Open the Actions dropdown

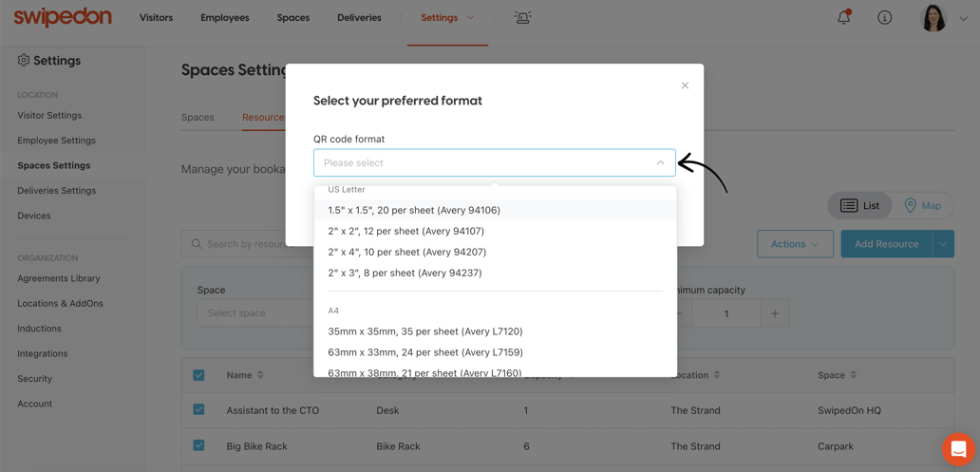click(x=795, y=244)
